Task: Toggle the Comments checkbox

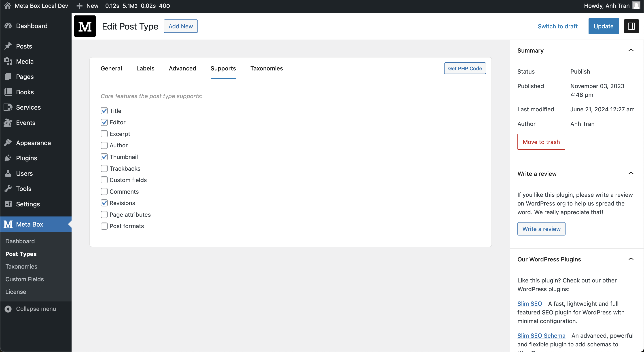Action: [104, 191]
